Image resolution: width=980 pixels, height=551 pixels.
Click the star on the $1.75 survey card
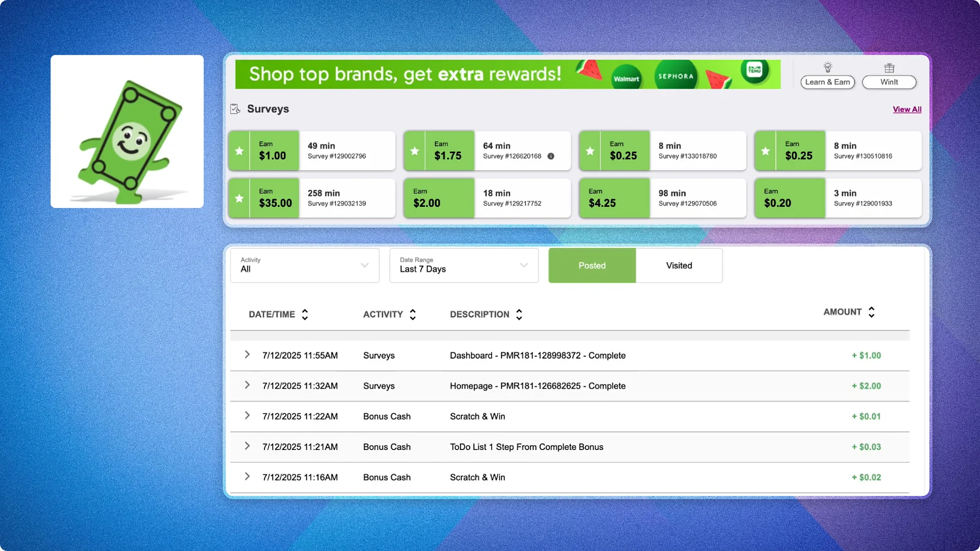coord(415,151)
